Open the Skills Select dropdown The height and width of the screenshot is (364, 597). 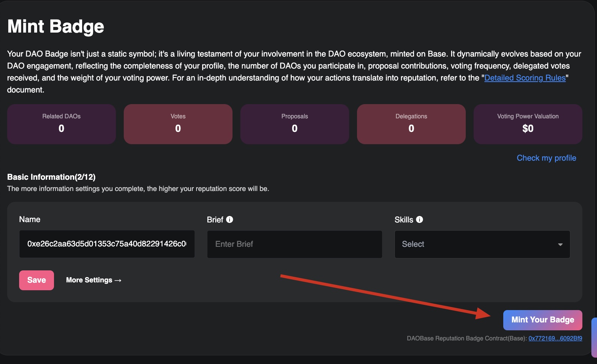482,244
